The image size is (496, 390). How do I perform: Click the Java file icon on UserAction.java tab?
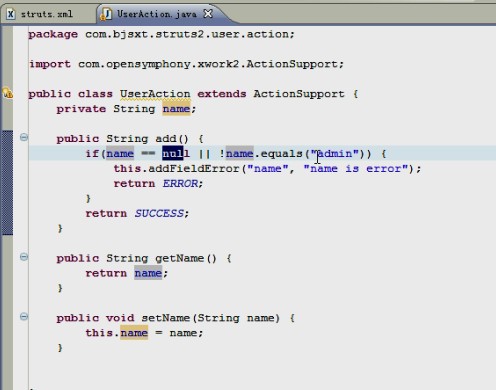tap(106, 14)
